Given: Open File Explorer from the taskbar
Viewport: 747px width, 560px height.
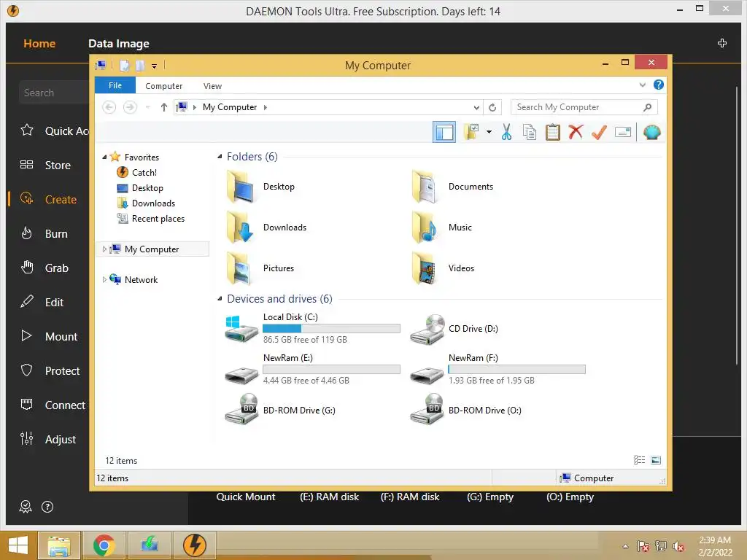Looking at the screenshot, I should [x=58, y=545].
